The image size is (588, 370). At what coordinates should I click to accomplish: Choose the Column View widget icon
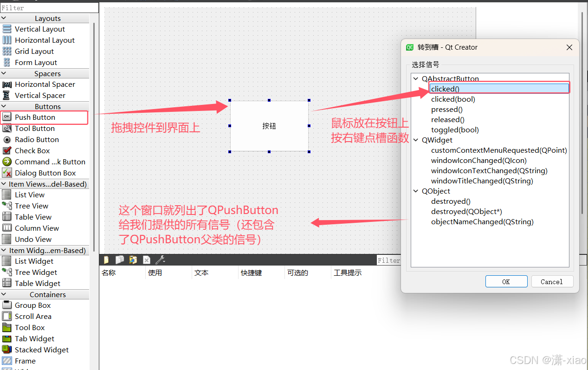[7, 228]
